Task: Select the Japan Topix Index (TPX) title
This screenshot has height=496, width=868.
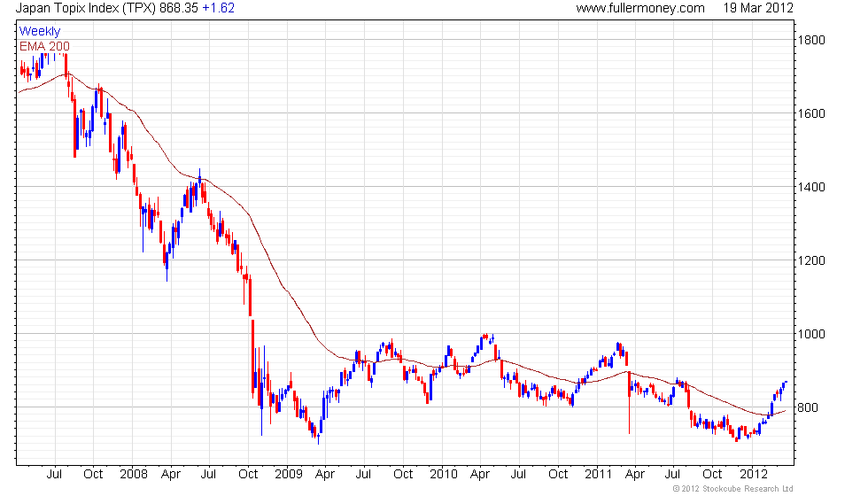Action: 86,8
